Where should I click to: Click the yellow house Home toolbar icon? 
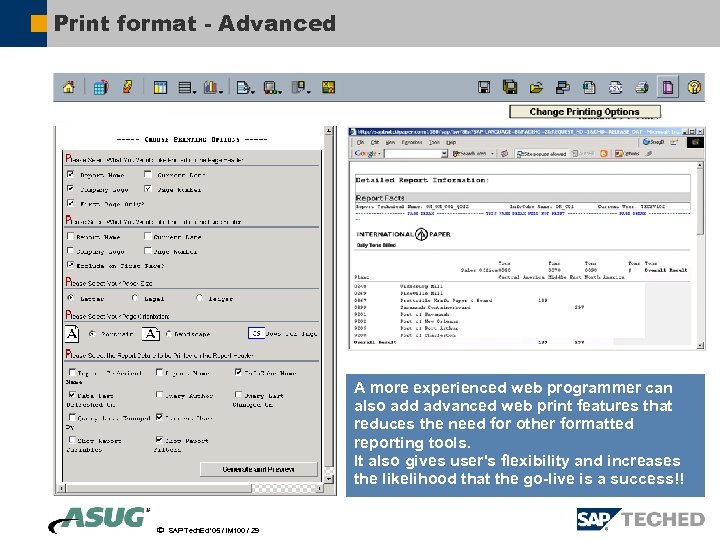(x=69, y=87)
